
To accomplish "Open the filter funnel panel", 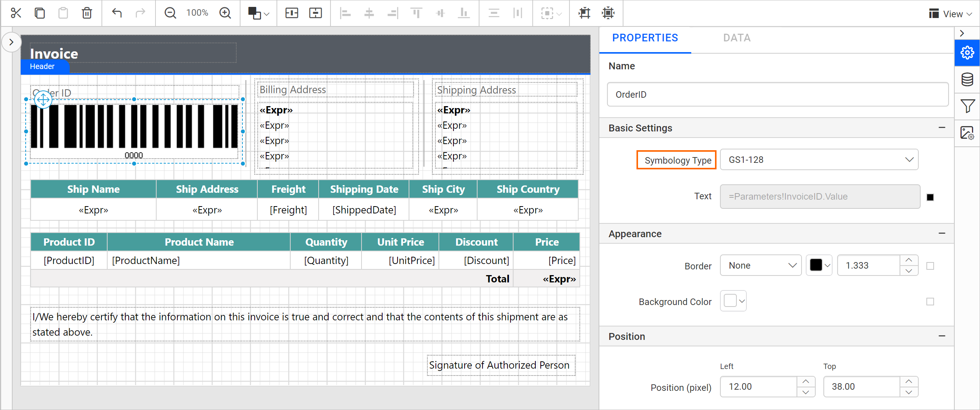I will pyautogui.click(x=967, y=106).
